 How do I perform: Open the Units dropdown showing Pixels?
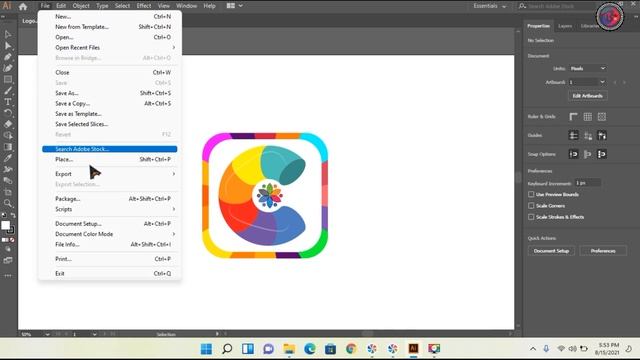coord(588,69)
